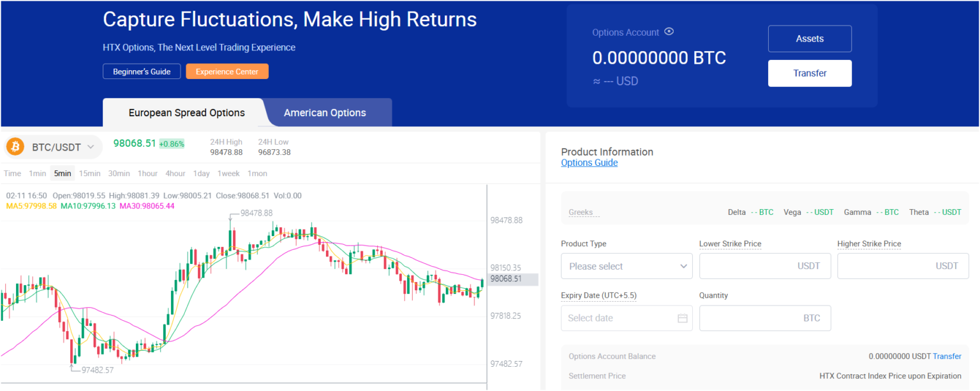Click the blue Transfer link near balance
980x391 pixels.
coord(947,357)
